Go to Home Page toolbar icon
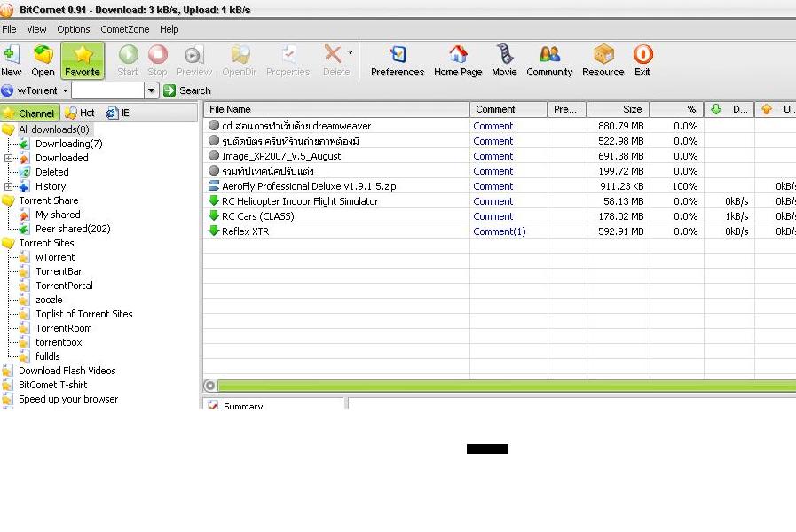The width and height of the screenshot is (796, 532). 458,60
